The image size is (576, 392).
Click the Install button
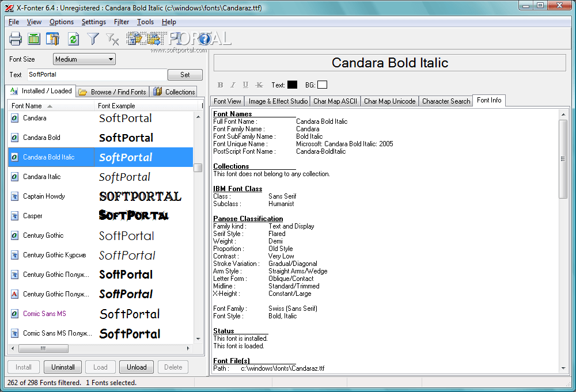click(24, 367)
